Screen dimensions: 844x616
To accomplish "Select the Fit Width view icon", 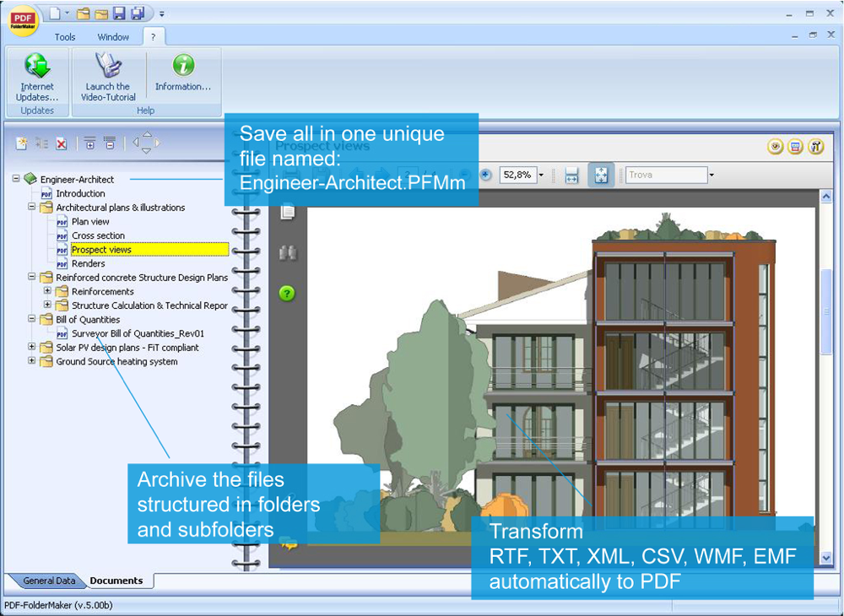I will (x=571, y=176).
